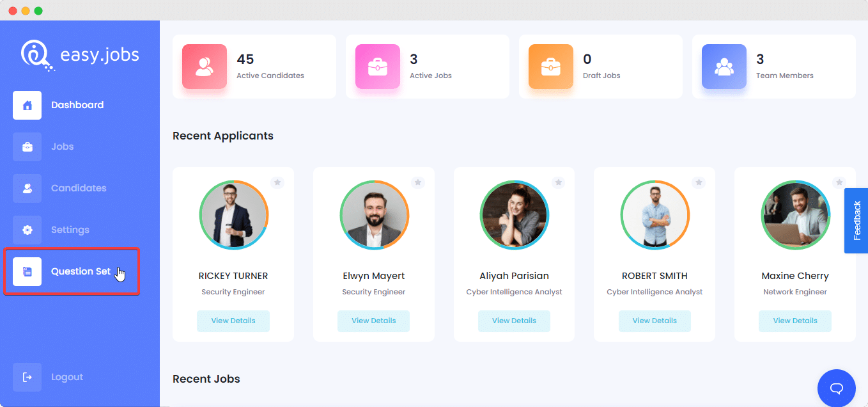Click the Logout icon at the bottom
The width and height of the screenshot is (868, 407).
point(27,377)
